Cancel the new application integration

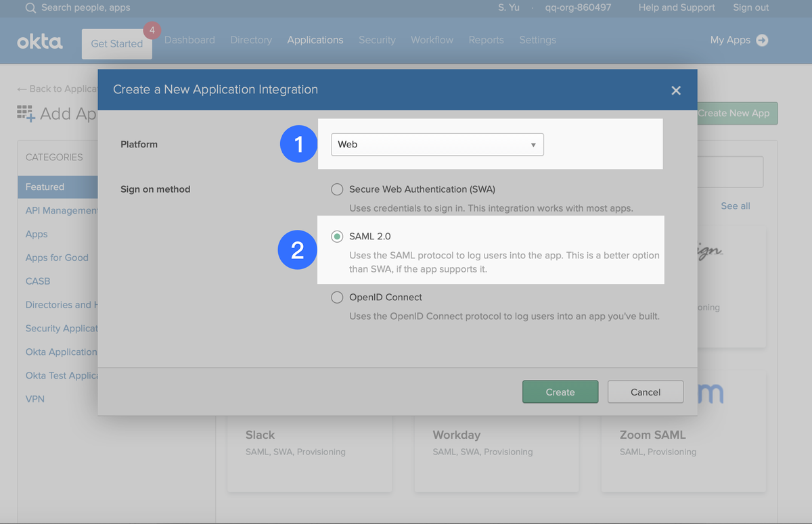pos(645,392)
